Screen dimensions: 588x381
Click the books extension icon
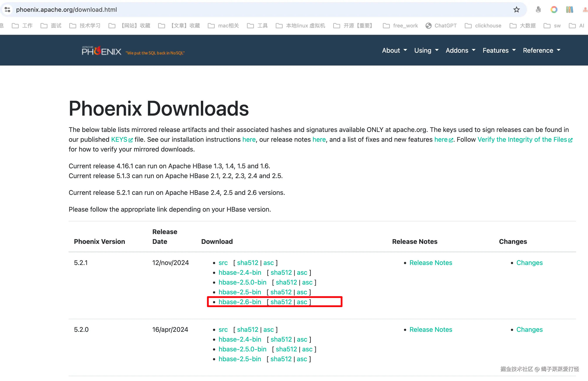tap(569, 10)
